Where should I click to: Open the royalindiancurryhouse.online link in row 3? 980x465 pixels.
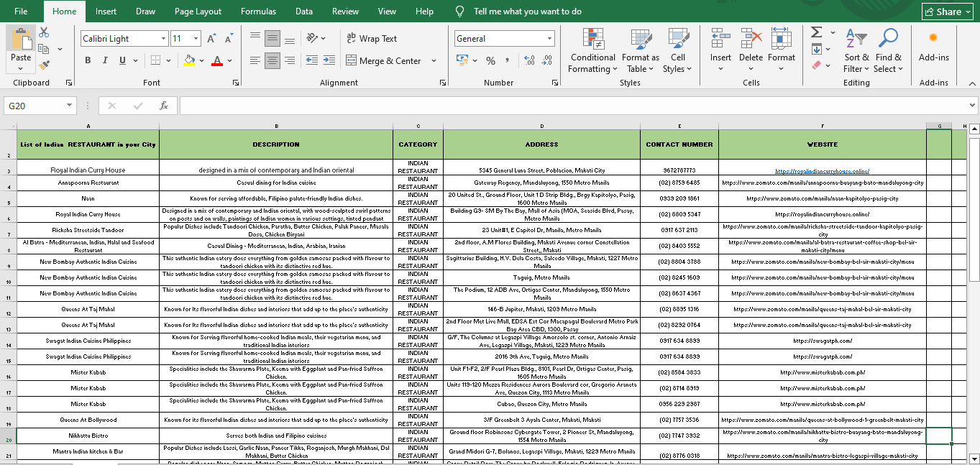click(823, 171)
